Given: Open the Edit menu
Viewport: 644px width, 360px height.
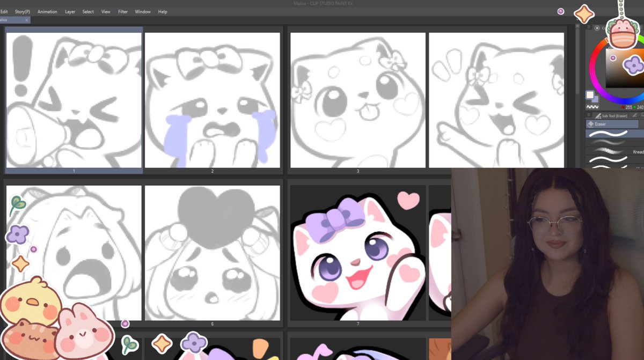Looking at the screenshot, I should pos(4,11).
